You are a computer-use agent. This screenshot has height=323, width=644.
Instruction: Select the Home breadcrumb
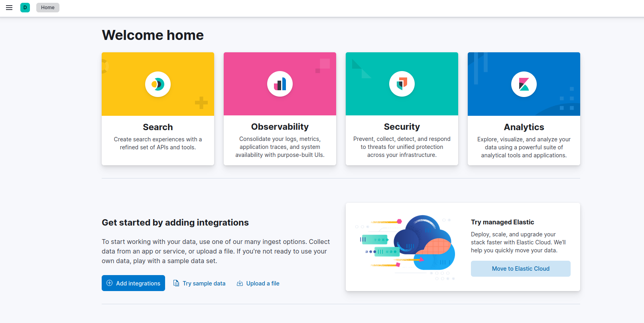(48, 8)
